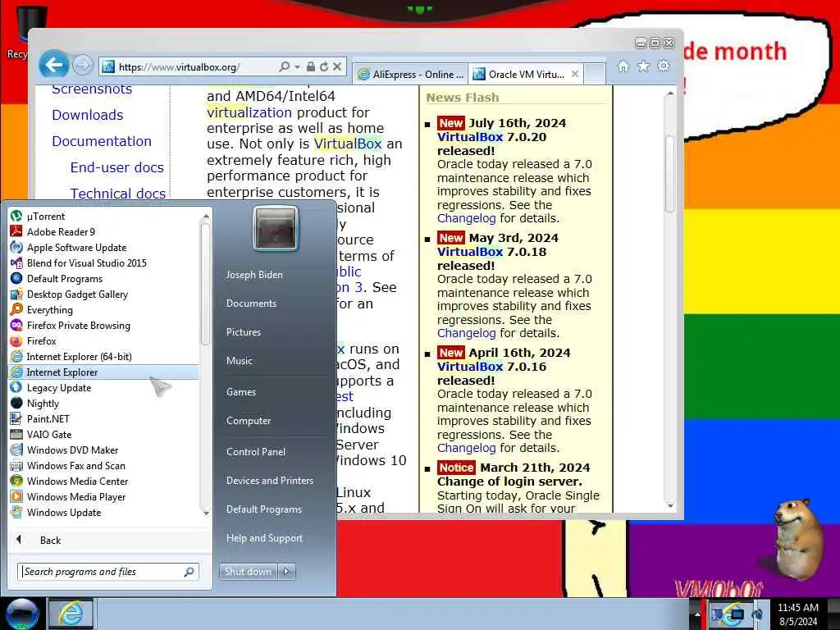Click programs list scroll-down arrow
The height and width of the screenshot is (630, 840).
coord(206,514)
